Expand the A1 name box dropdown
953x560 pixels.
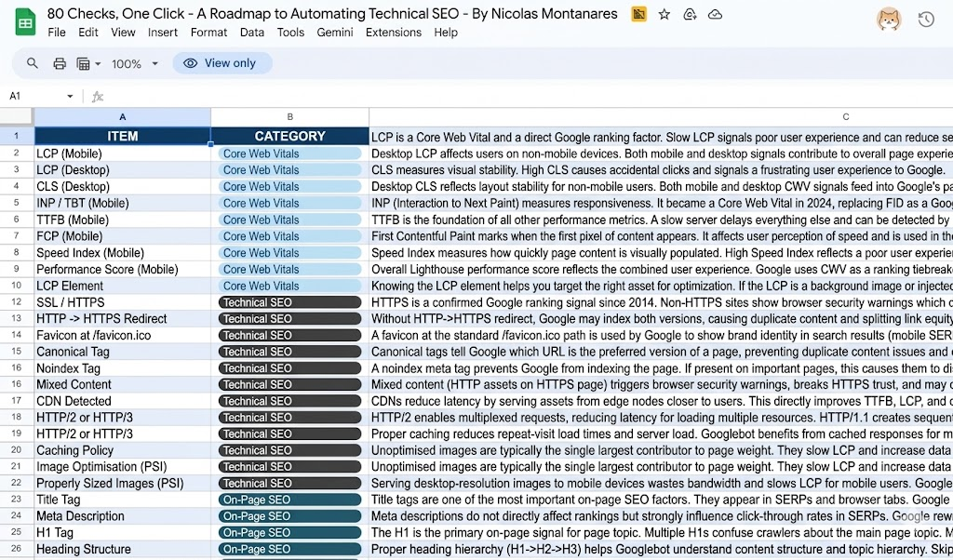[x=70, y=96]
